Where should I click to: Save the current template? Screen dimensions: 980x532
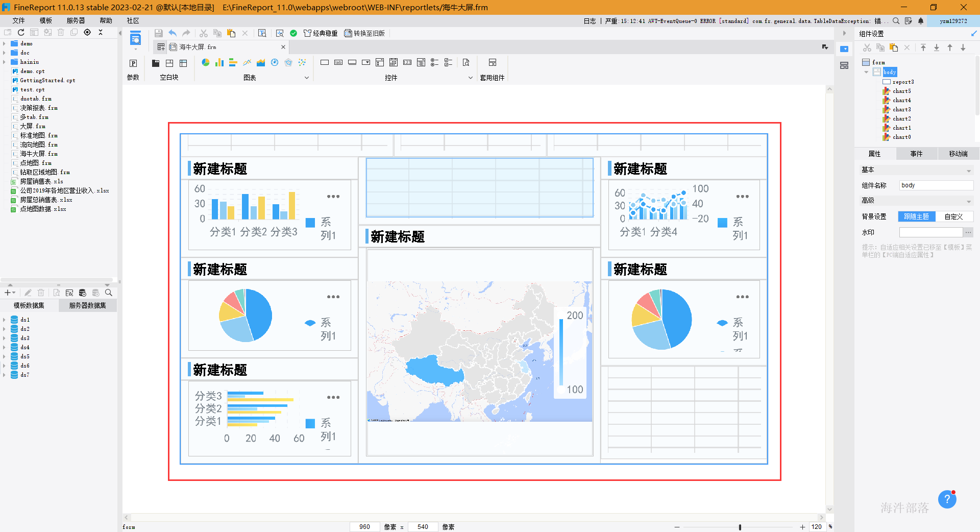coord(158,33)
